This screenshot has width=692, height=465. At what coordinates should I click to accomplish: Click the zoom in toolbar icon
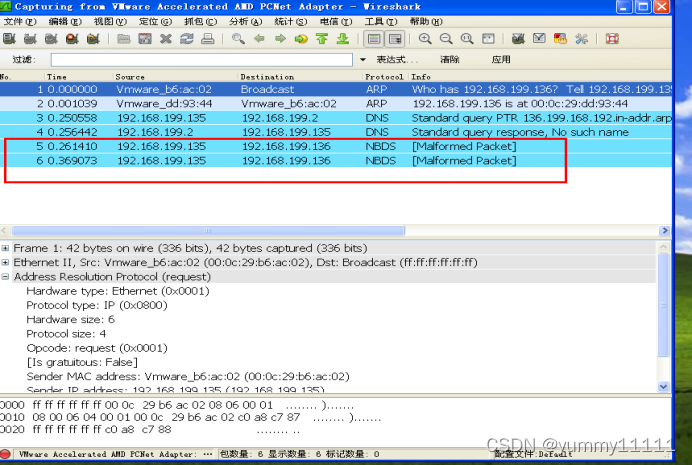pyautogui.click(x=425, y=39)
